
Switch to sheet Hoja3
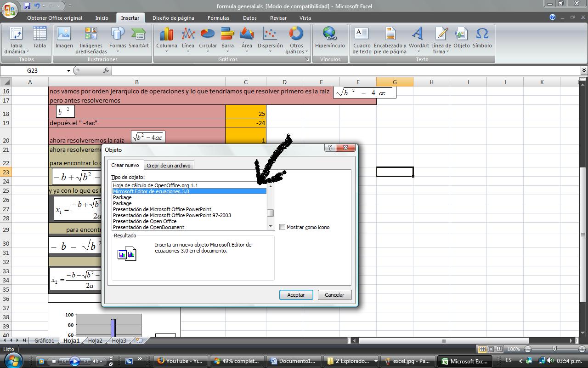point(119,341)
